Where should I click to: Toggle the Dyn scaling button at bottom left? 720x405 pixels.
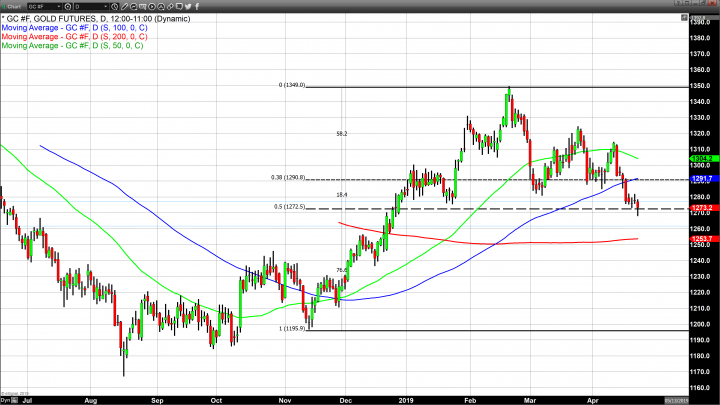pos(5,398)
